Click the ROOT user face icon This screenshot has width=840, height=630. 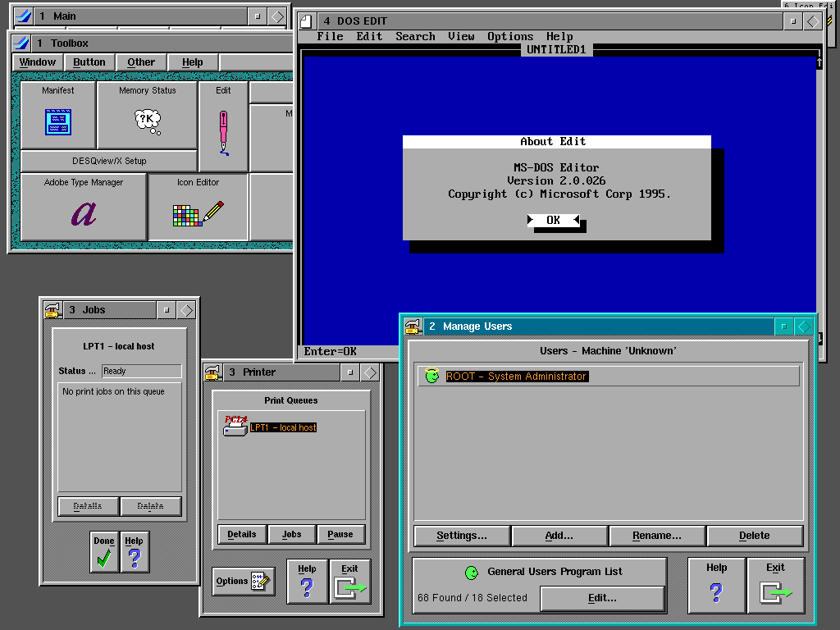point(431,376)
